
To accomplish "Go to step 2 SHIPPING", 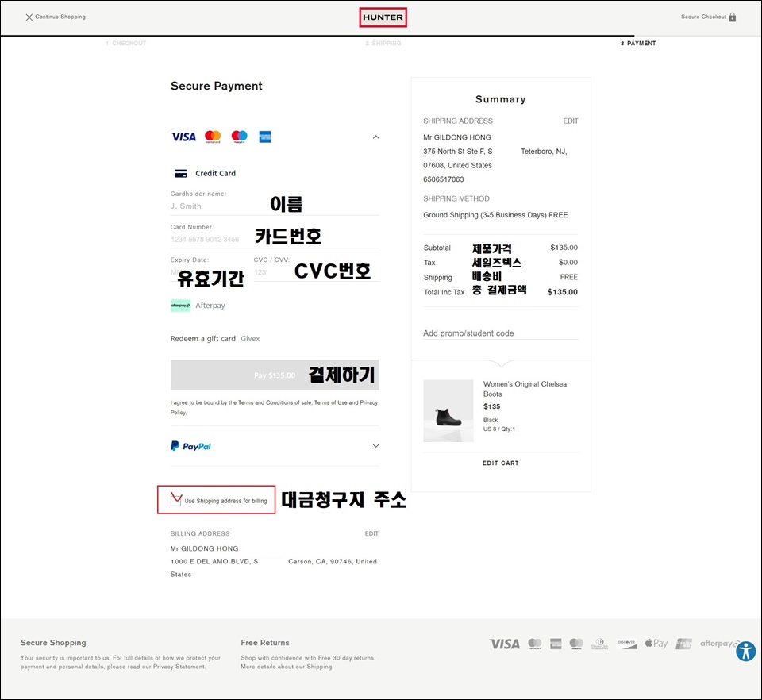I will pyautogui.click(x=383, y=43).
